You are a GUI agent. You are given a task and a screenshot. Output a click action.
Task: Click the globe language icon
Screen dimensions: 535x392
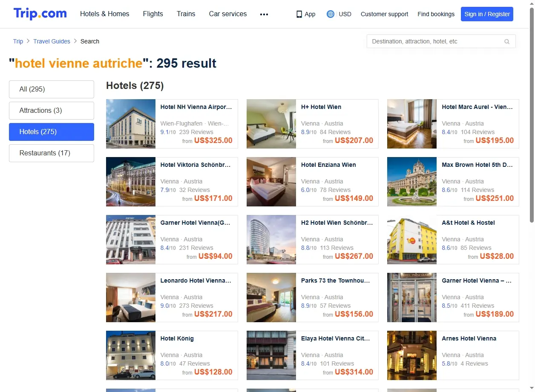(x=331, y=14)
